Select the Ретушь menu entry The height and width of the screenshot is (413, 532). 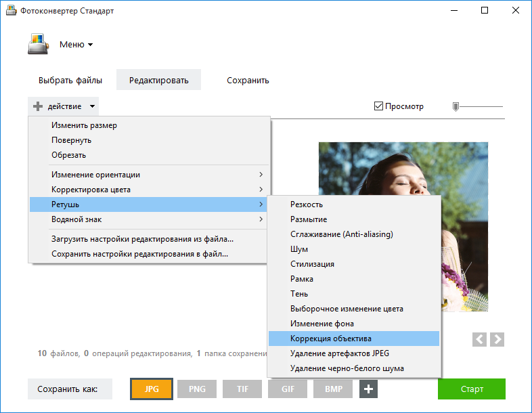[x=149, y=204]
